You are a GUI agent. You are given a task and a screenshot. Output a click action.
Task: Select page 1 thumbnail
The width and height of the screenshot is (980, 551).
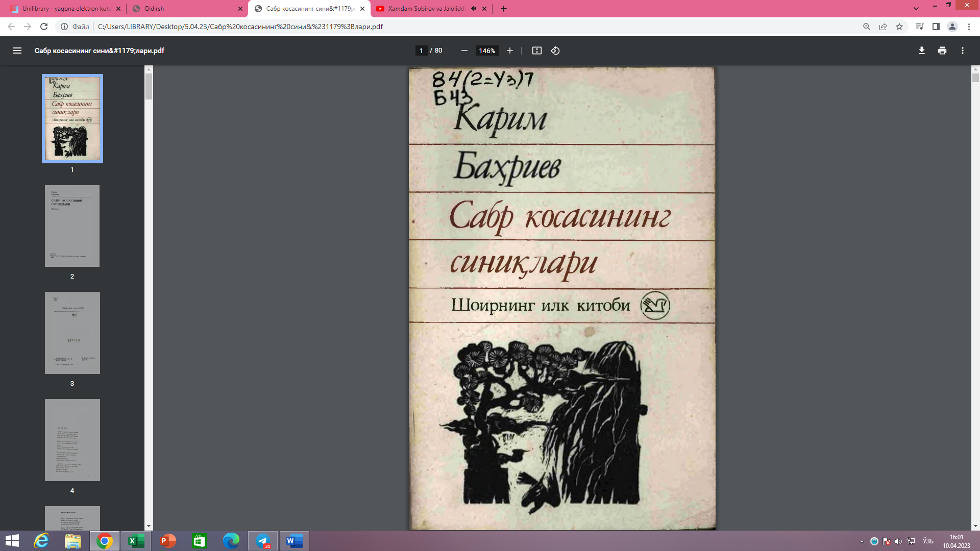click(72, 118)
